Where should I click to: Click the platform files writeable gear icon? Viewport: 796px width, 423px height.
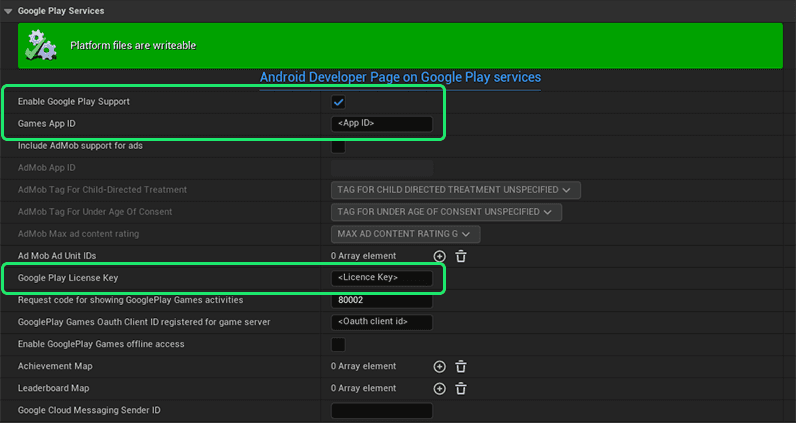point(41,45)
